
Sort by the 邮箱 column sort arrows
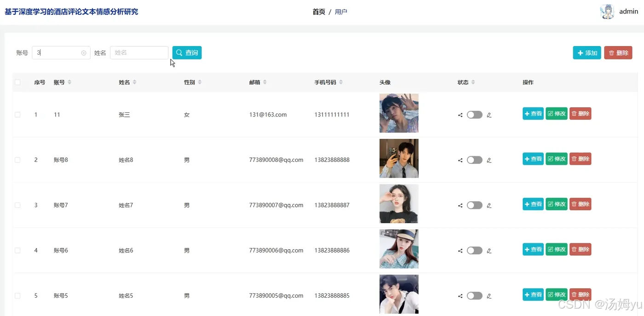point(265,82)
